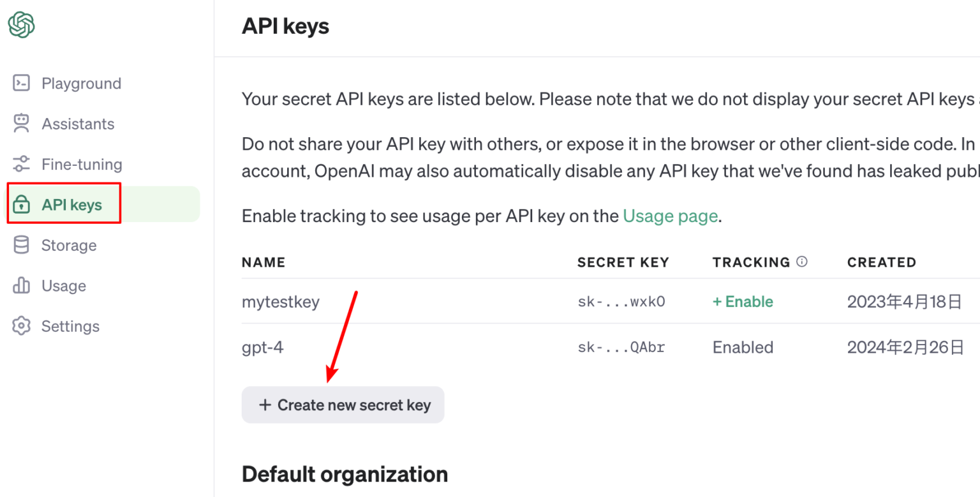
Task: Open the Fine-tuning sliders icon
Action: point(22,164)
